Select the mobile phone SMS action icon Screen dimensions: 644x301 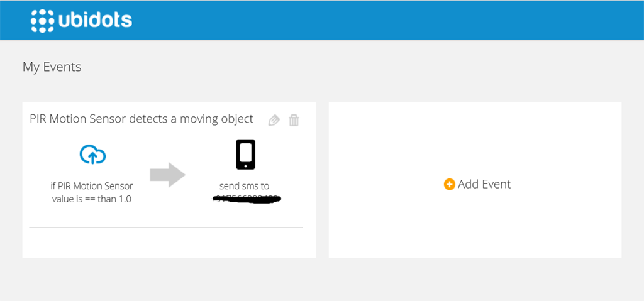click(x=245, y=155)
